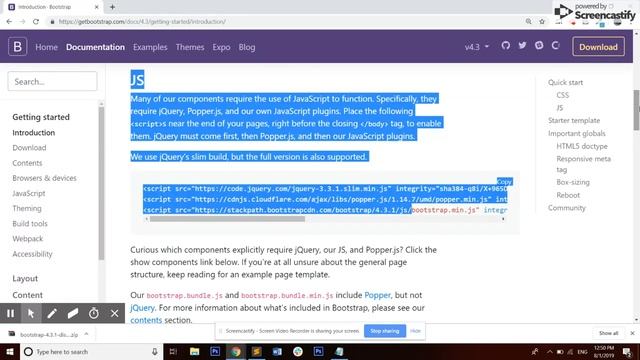
Task: Open the Accessibility sidebar page
Action: pos(32,254)
